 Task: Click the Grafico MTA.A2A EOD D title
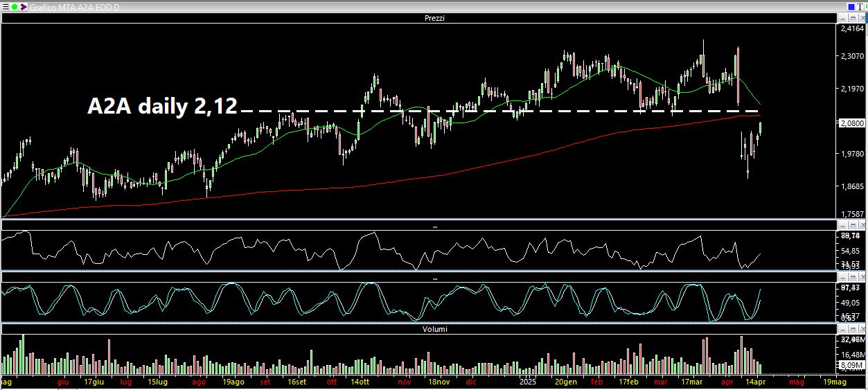point(75,7)
